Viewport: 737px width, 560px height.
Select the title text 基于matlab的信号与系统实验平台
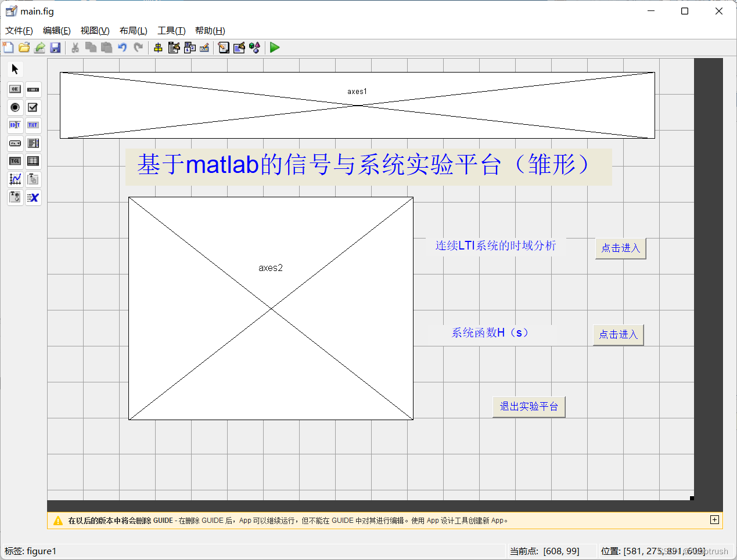(x=369, y=167)
